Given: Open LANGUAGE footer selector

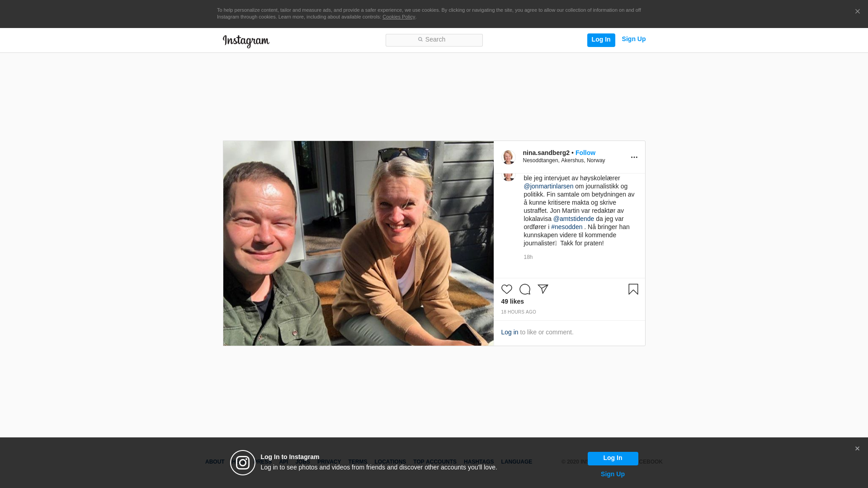Looking at the screenshot, I should 517,462.
